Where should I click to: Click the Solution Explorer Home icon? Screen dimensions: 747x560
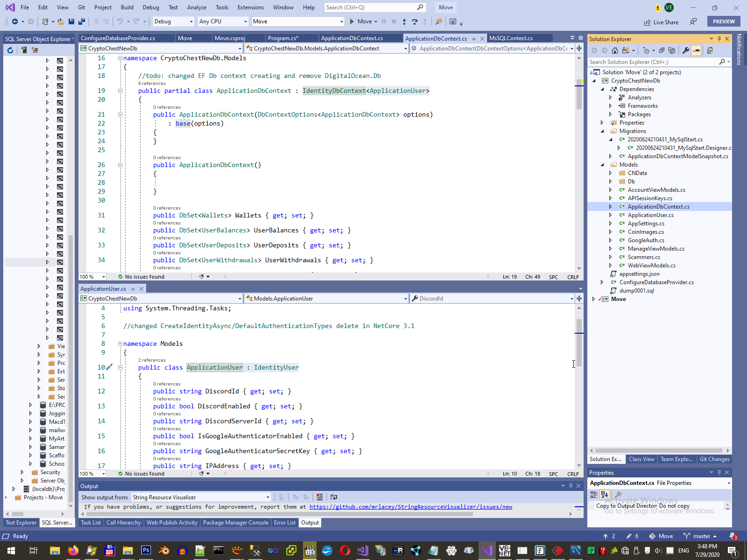pos(615,50)
